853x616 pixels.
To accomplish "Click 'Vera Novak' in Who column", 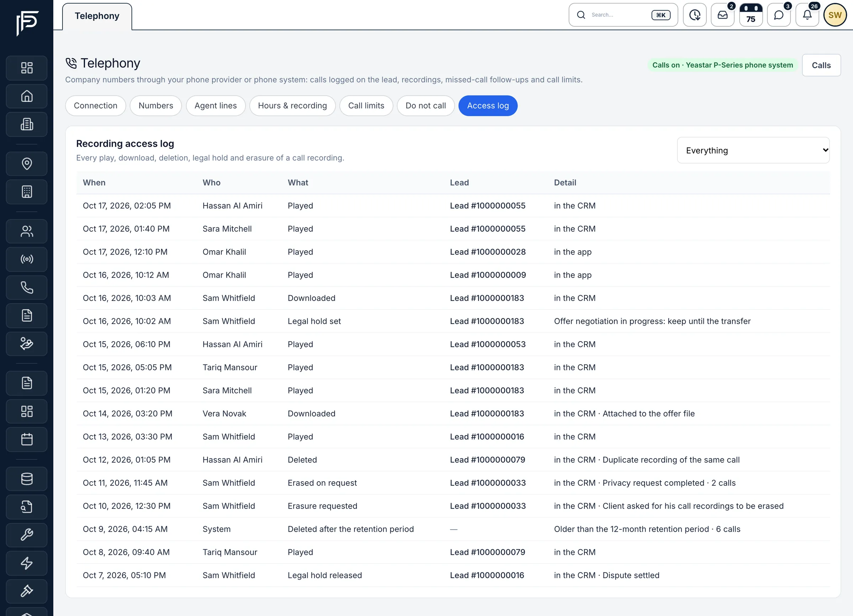I will [x=224, y=414].
